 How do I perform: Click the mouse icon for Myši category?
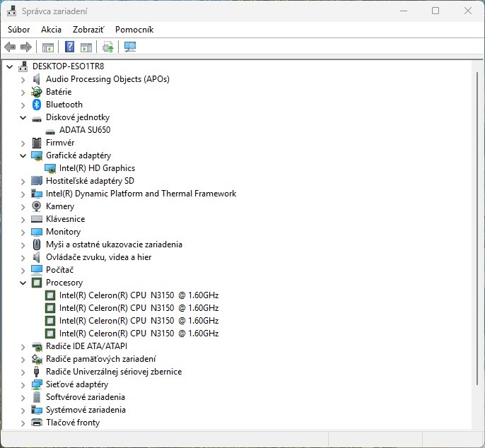click(x=37, y=244)
